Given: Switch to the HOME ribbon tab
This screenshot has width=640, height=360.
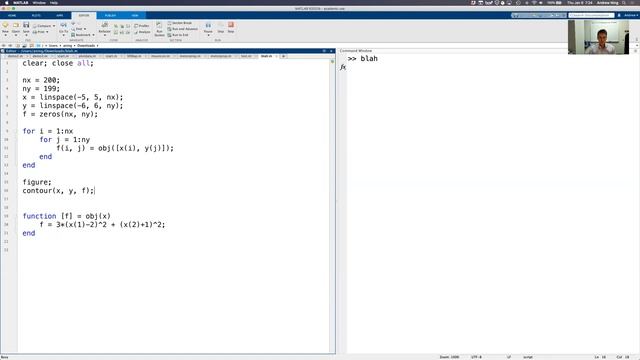Looking at the screenshot, I should 12,16.
